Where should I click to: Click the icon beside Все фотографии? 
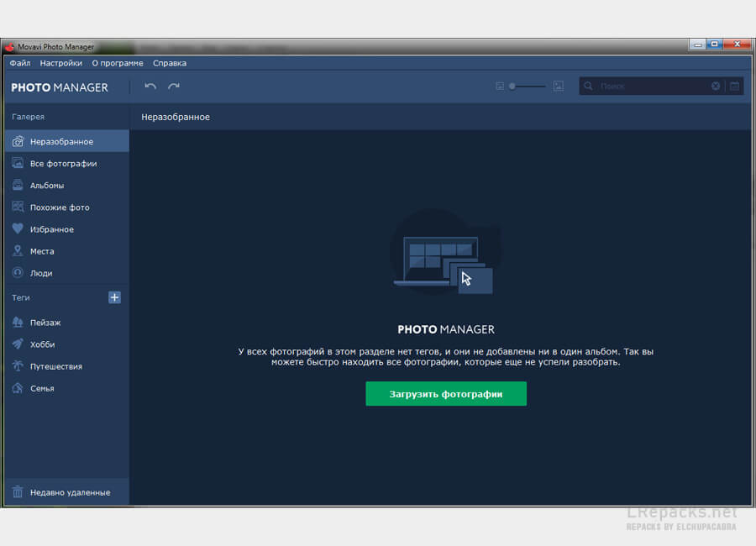[x=18, y=163]
